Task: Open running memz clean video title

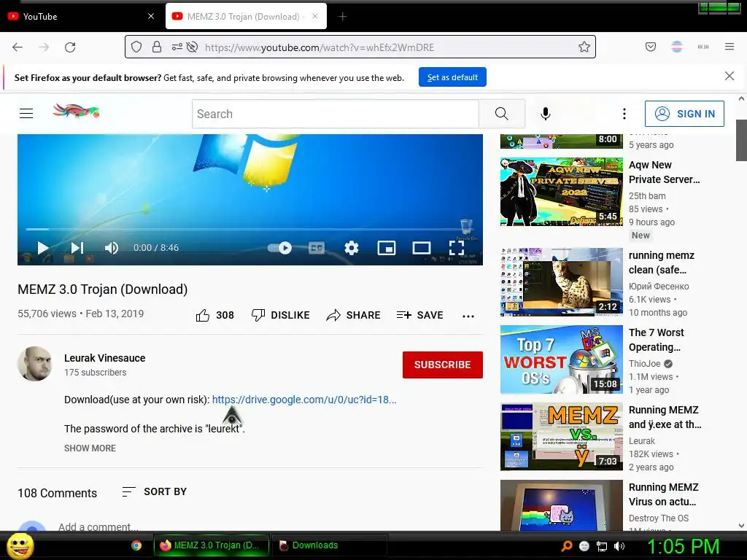Action: click(662, 262)
